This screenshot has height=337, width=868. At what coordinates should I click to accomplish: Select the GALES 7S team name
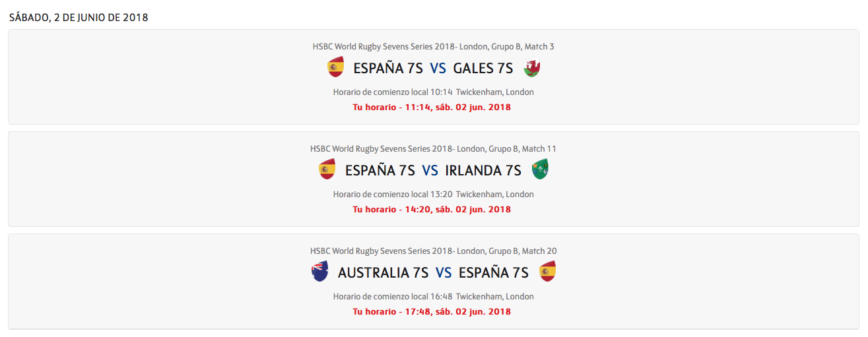(483, 68)
